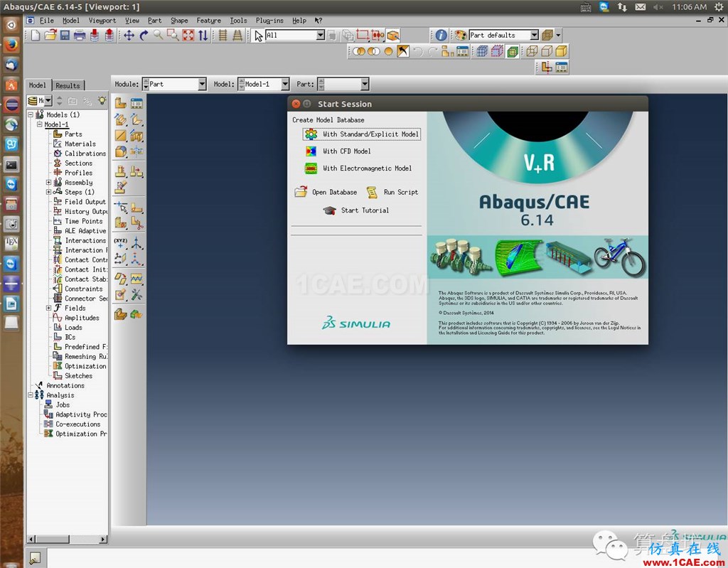The width and height of the screenshot is (728, 568).
Task: Open the File menu
Action: coord(47,21)
